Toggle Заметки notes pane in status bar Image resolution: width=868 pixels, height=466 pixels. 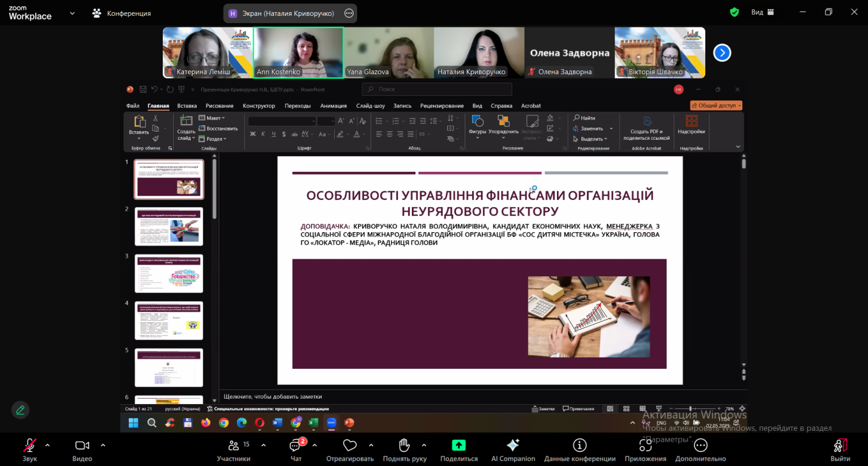[543, 409]
